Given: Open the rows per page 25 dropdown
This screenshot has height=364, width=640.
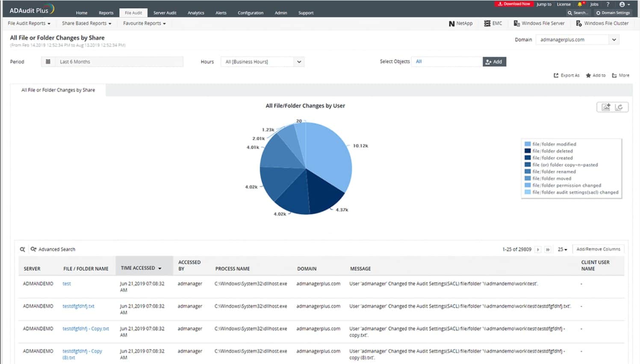Looking at the screenshot, I should pyautogui.click(x=562, y=250).
